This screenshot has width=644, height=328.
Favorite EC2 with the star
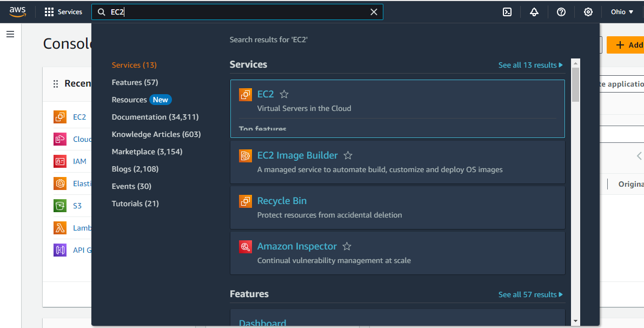tap(284, 94)
